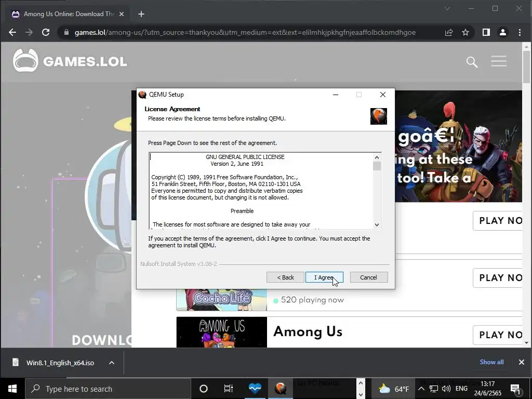
Task: Click the QEMU logo in installer header
Action: (x=379, y=116)
